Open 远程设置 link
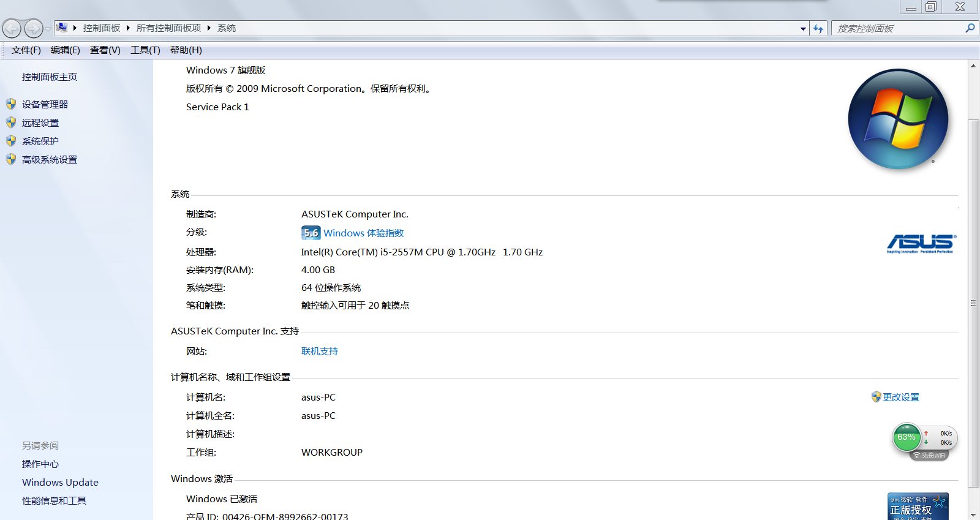 click(40, 123)
